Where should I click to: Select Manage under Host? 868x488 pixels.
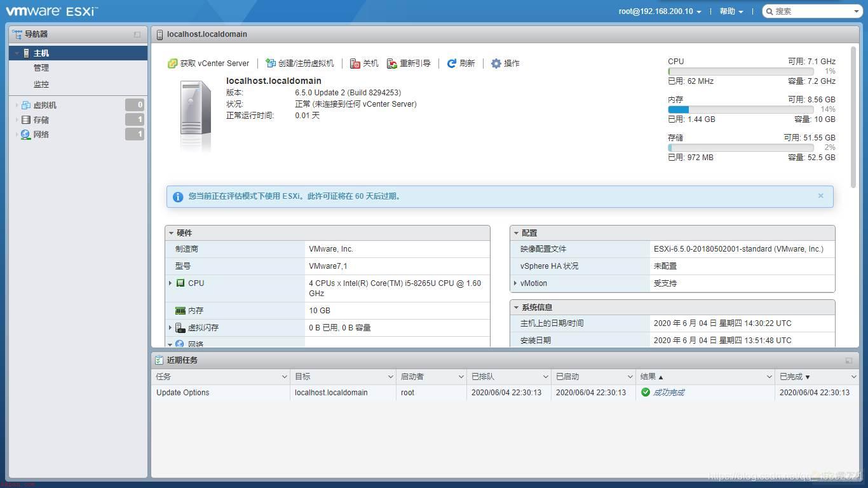click(x=41, y=68)
